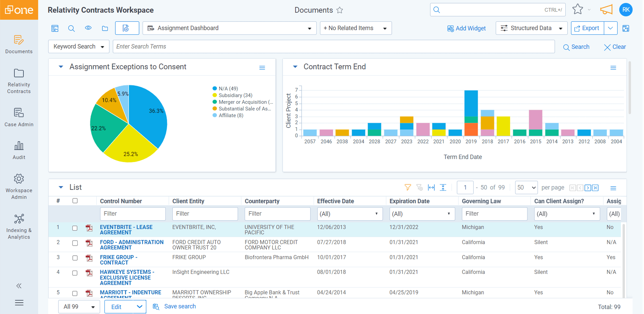Open the Keyword Search type dropdown

pyautogui.click(x=103, y=46)
